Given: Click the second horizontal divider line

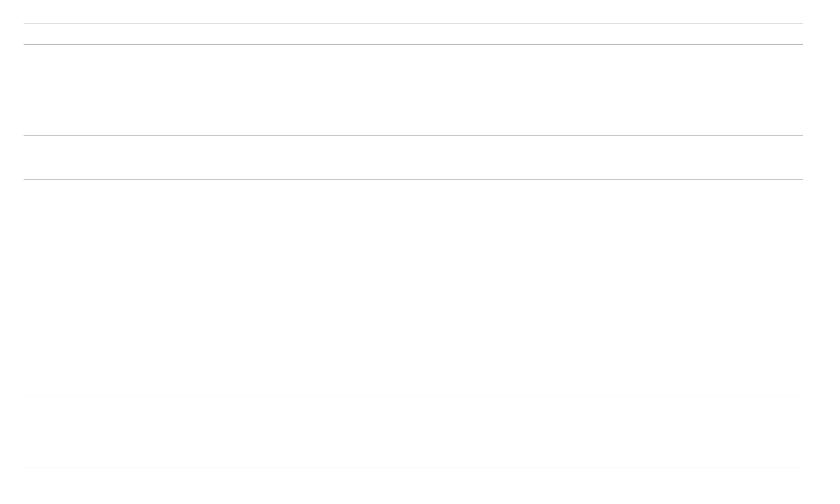Looking at the screenshot, I should coord(413,44).
